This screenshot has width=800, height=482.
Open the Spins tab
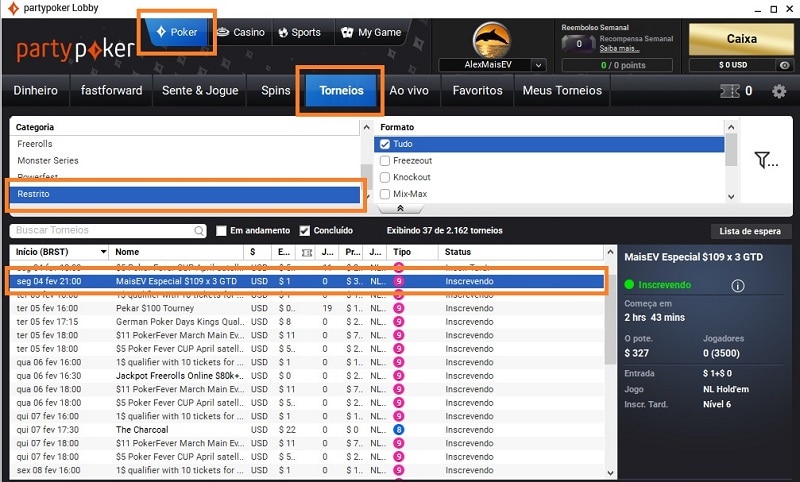276,91
